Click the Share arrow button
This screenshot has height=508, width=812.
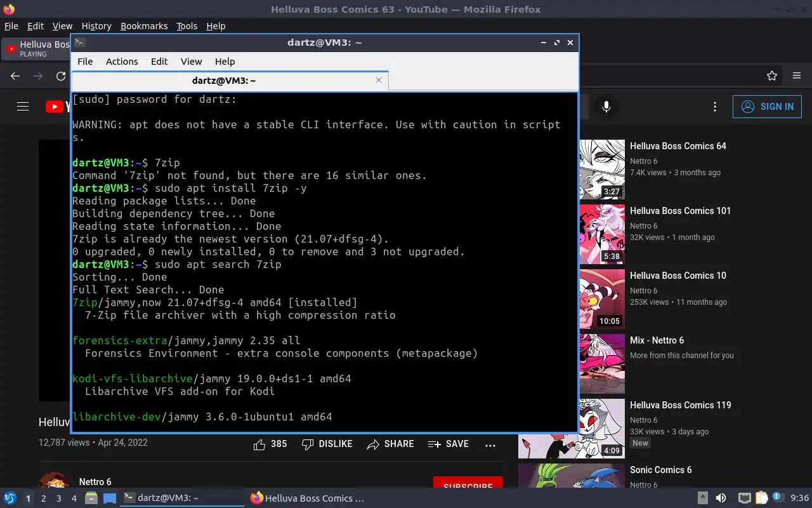point(390,444)
